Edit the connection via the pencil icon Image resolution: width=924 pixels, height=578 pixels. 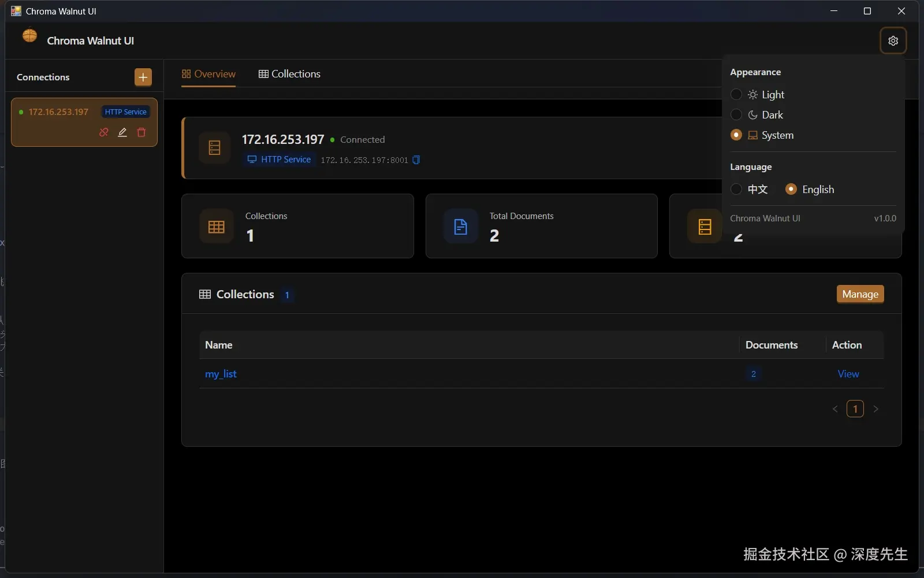coord(122,132)
